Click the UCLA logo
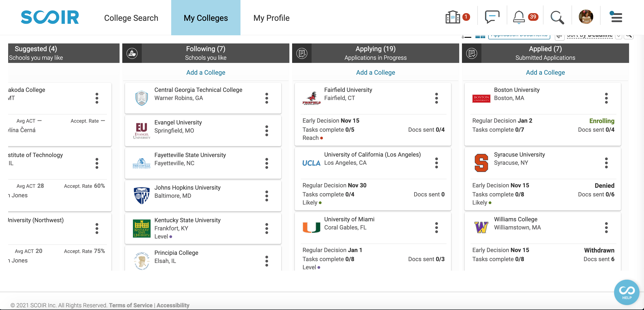 (x=311, y=163)
